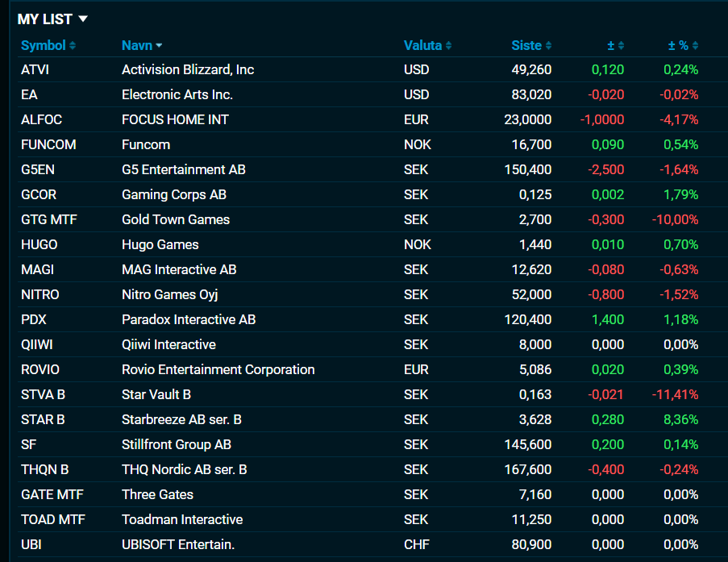Click the G5EN symbol
The width and height of the screenshot is (728, 562).
(x=38, y=170)
